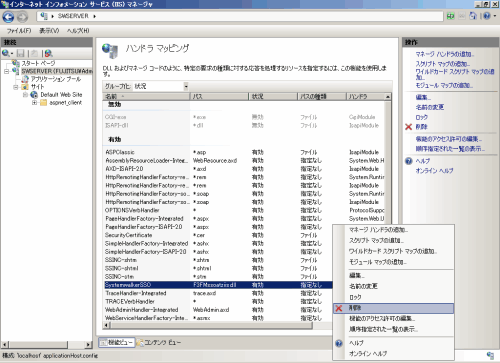Click the Online Help link in actions pane
500x363 pixels.
pyautogui.click(x=434, y=171)
